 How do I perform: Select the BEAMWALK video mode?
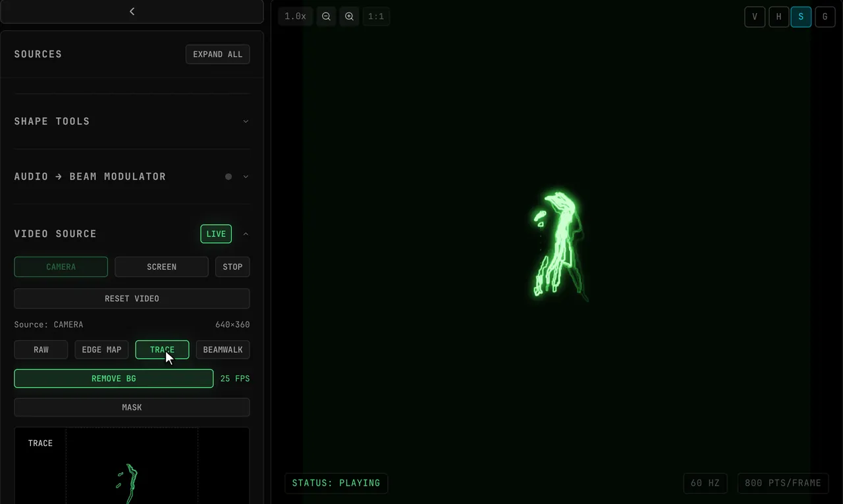223,349
